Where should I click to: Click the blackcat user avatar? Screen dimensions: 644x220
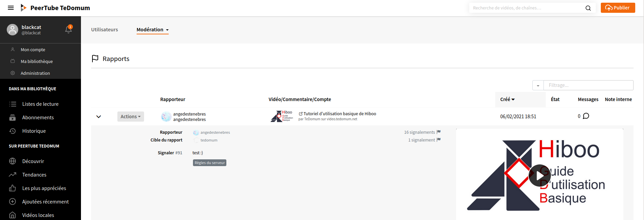pos(12,30)
